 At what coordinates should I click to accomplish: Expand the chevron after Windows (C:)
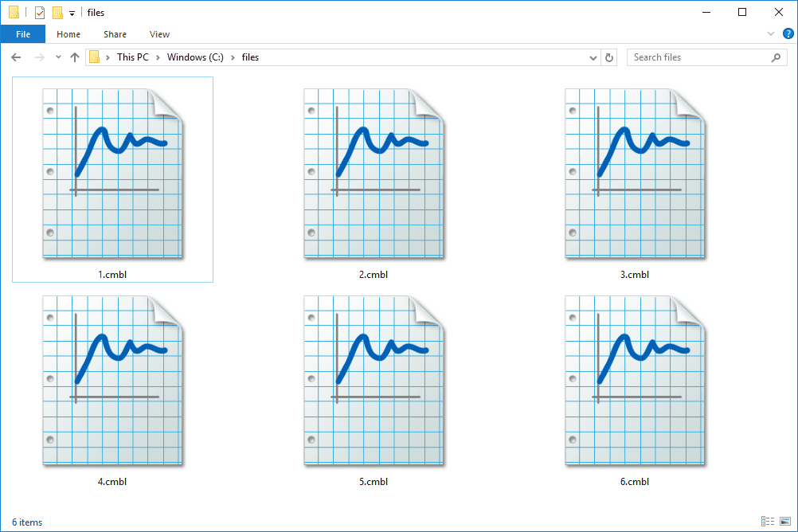[x=233, y=57]
